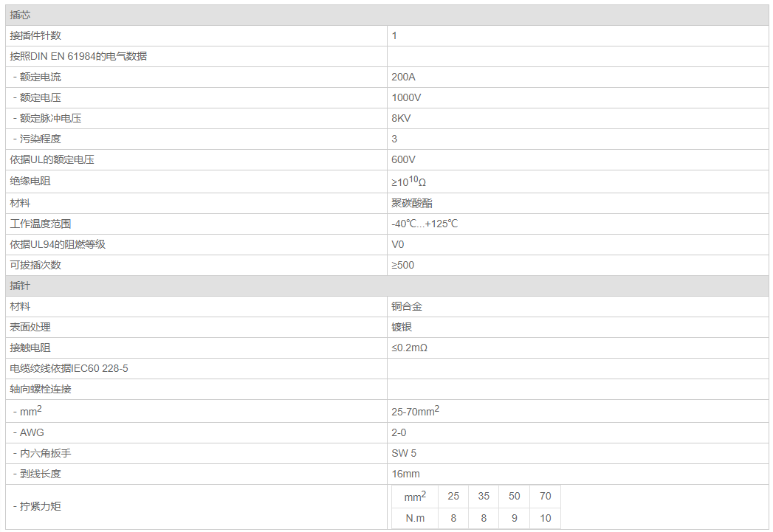773x532 pixels.
Task: Click the 插针 section header row
Action: tap(21, 286)
